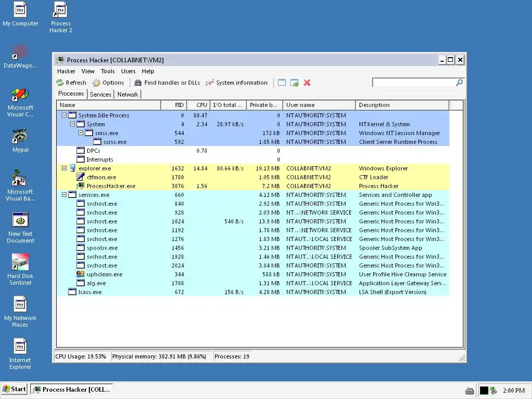Viewport: 532px width, 399px height.
Task: Sort by the Description column header
Action: point(403,105)
